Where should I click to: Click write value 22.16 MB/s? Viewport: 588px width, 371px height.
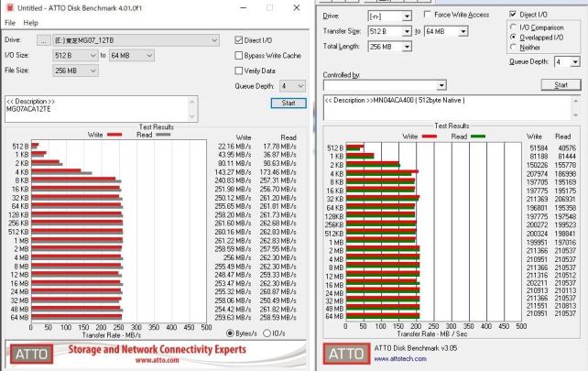[234, 147]
